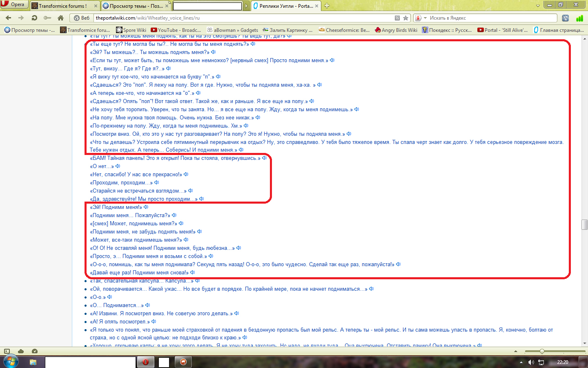Viewport: 588px width, 368px height.
Task: Focus the Искать в Яндекс search field
Action: 492,18
